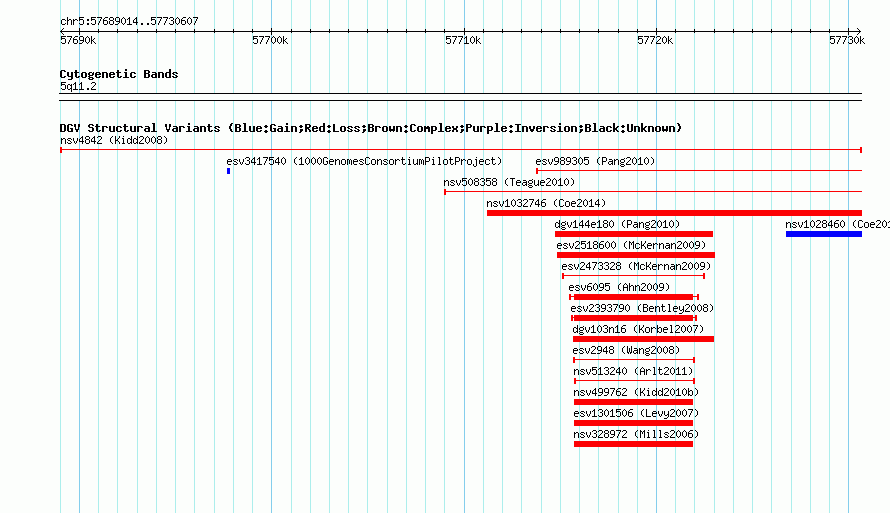Select the esv6095 red loss bar
890x513 pixels.
click(x=633, y=297)
